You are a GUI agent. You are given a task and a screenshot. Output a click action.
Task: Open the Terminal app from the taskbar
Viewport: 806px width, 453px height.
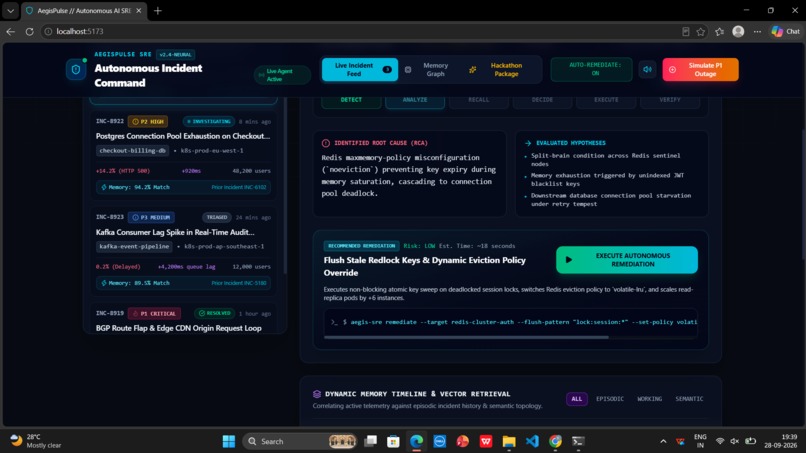pos(578,441)
